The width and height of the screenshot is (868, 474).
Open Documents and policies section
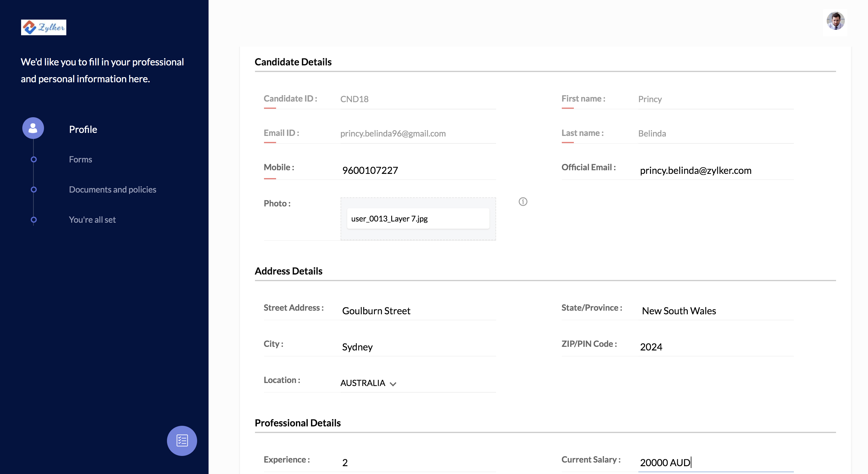click(x=112, y=190)
